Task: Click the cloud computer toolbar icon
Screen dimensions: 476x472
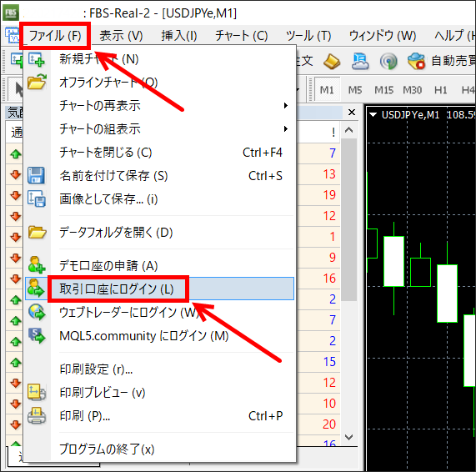Action: tap(360, 61)
